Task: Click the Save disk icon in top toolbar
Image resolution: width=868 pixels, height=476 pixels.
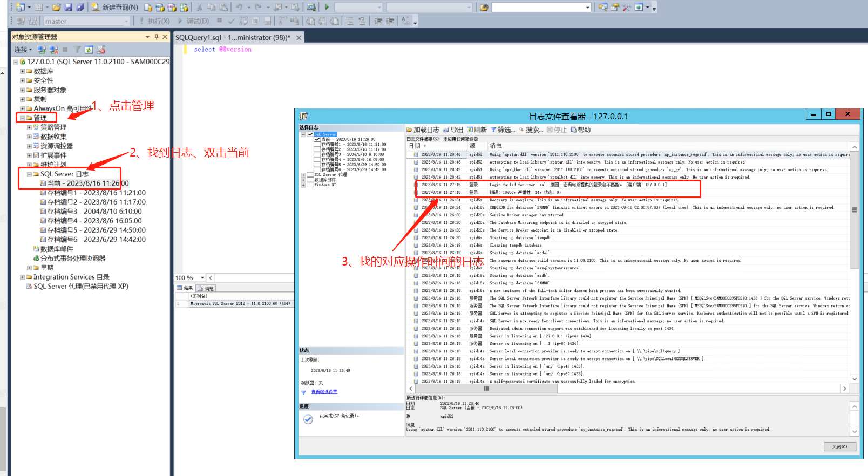Action: point(69,7)
